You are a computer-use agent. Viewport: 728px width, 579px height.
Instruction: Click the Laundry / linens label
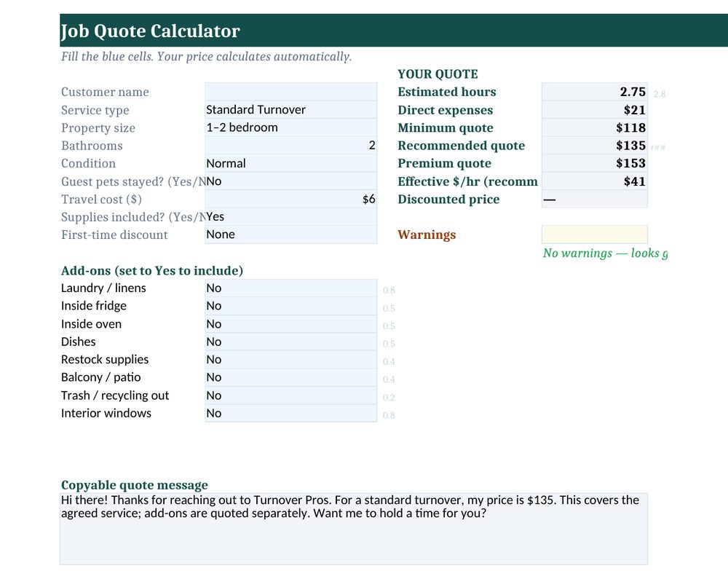tap(103, 288)
